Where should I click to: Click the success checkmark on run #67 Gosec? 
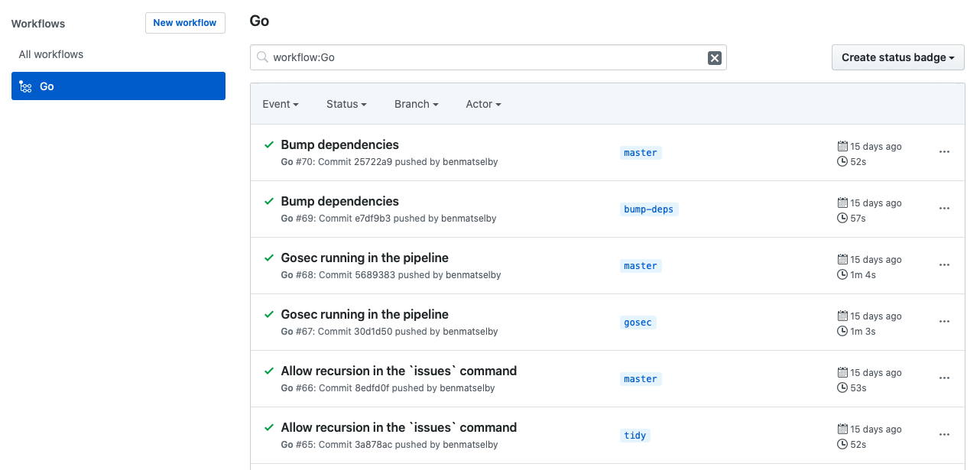269,314
